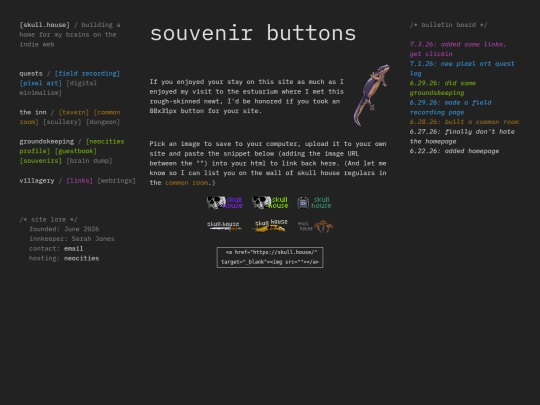Open the neocities hosting link
540x405 pixels.
click(x=82, y=258)
